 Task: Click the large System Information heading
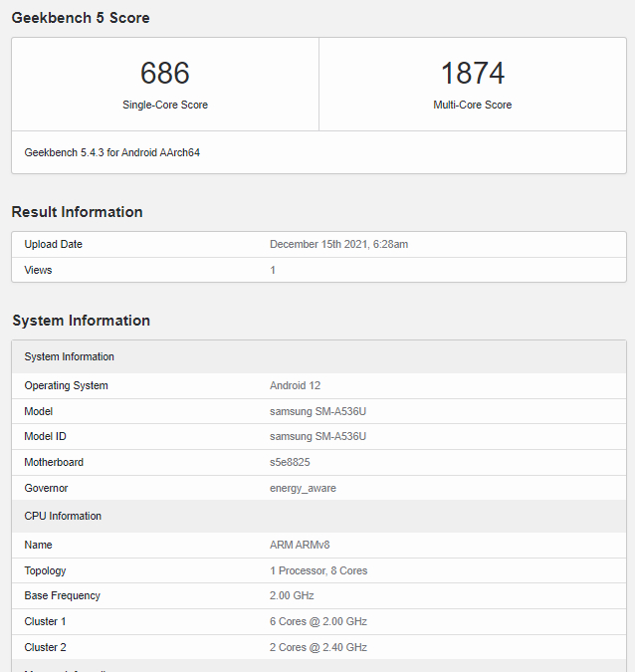(81, 321)
